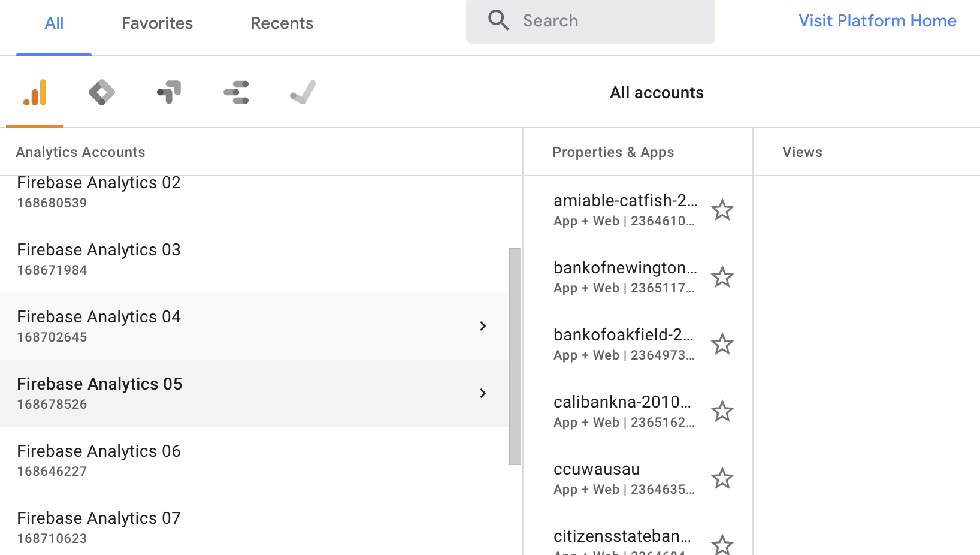Switch to the Favorites tab
980x555 pixels.
156,23
